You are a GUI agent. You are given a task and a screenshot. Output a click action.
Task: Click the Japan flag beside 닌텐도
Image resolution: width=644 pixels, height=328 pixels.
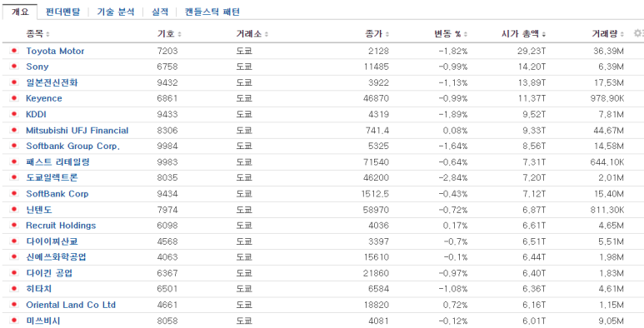[14, 209]
